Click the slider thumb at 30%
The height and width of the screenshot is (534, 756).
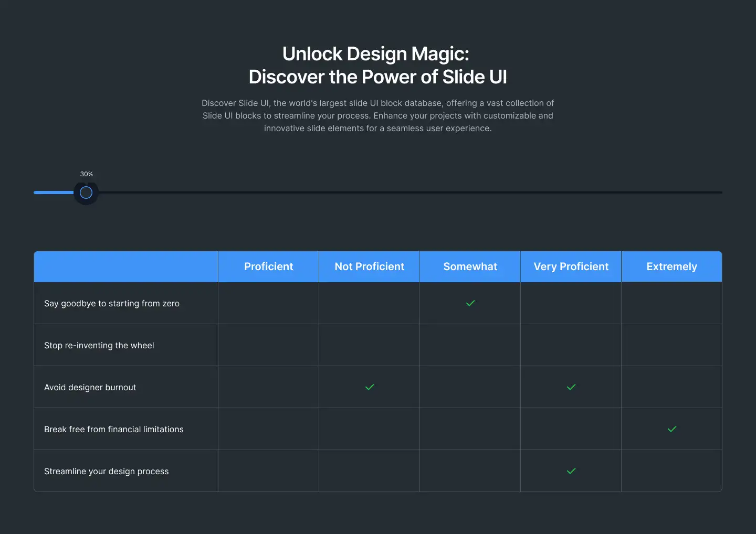(x=86, y=193)
